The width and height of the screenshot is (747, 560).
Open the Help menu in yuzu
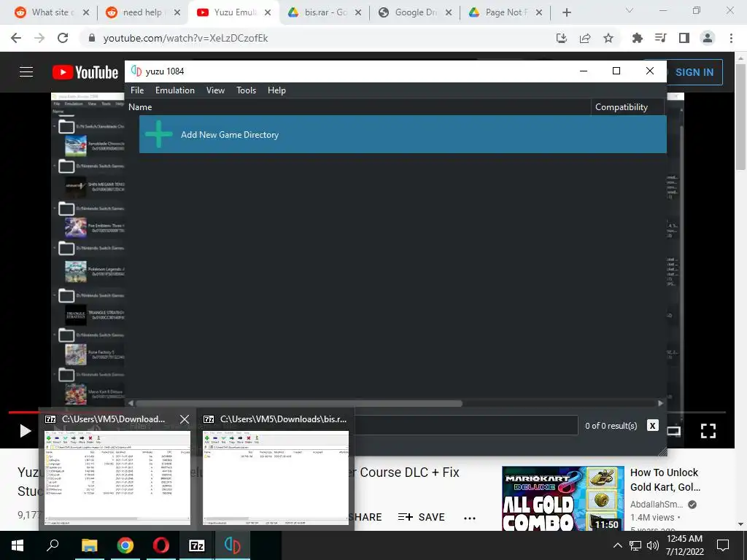[276, 90]
